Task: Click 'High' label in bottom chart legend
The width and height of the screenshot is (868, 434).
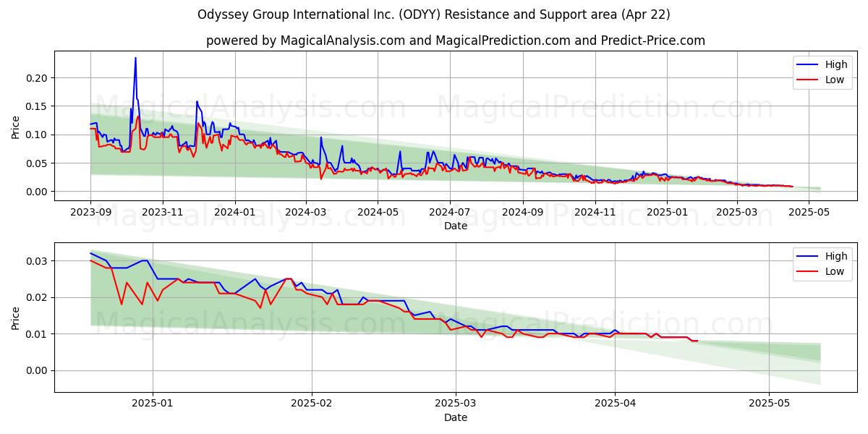Action: tap(836, 256)
